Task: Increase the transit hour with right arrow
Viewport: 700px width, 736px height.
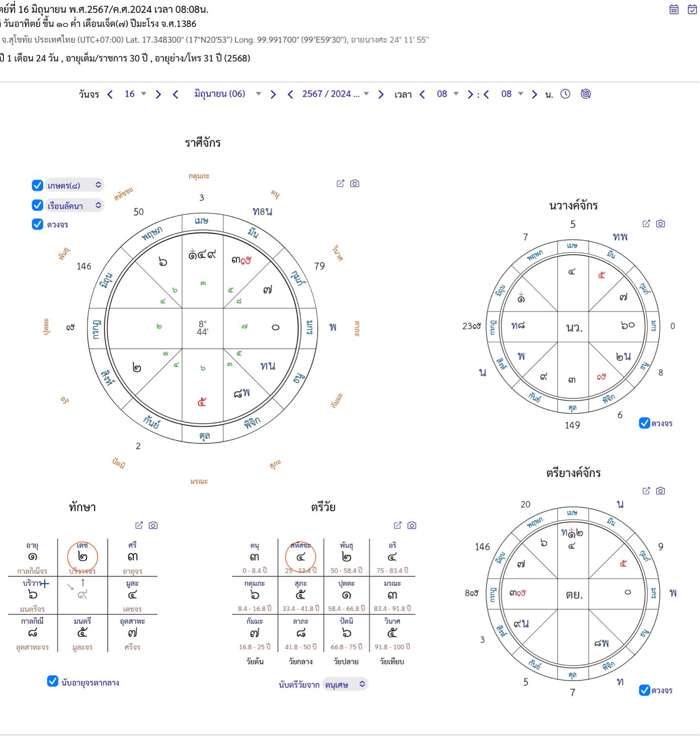Action: click(470, 94)
